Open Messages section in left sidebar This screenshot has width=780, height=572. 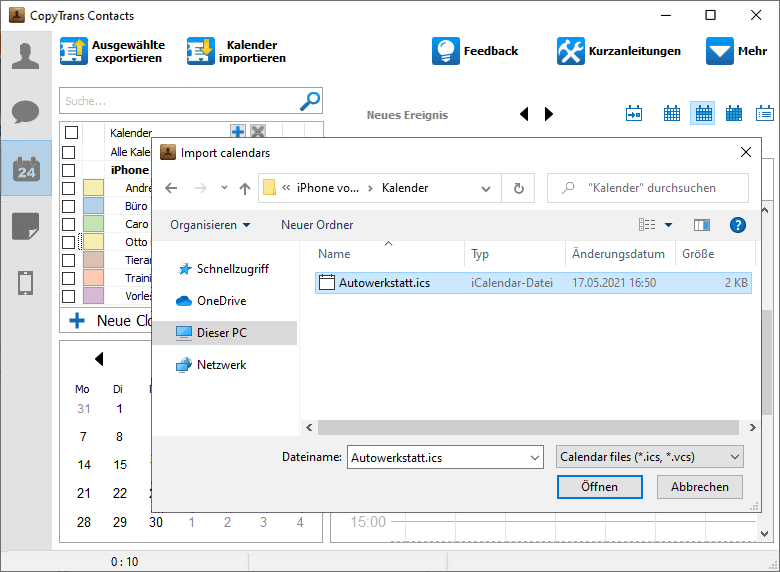pos(25,111)
